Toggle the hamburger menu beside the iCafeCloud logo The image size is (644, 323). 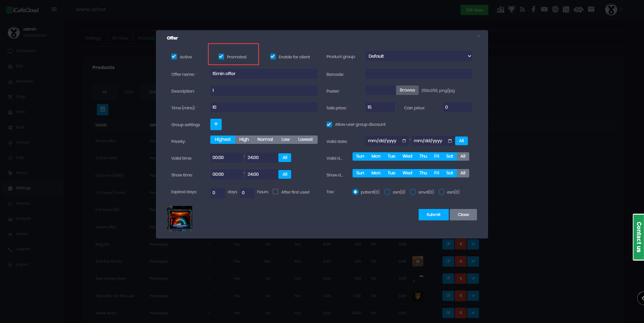(x=54, y=9)
